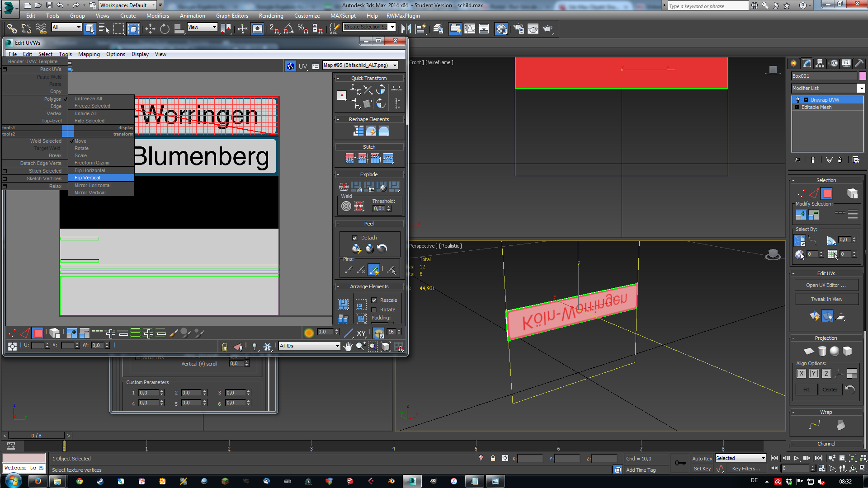Click the Box001 object color swatch
This screenshot has height=488, width=868.
pyautogui.click(x=863, y=76)
